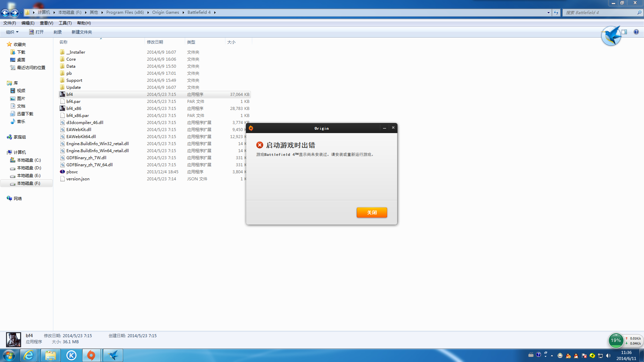Click the pbsvc application icon
Image resolution: width=644 pixels, height=362 pixels.
[x=62, y=172]
